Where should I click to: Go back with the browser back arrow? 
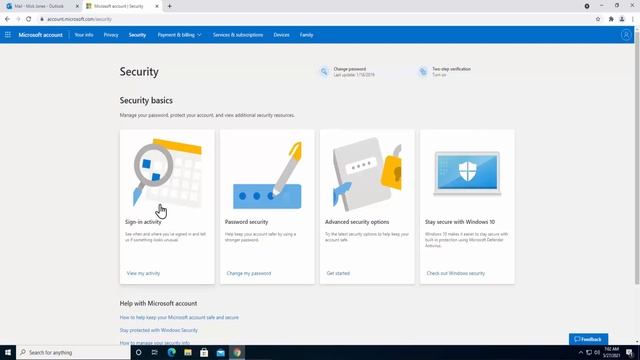click(x=7, y=19)
